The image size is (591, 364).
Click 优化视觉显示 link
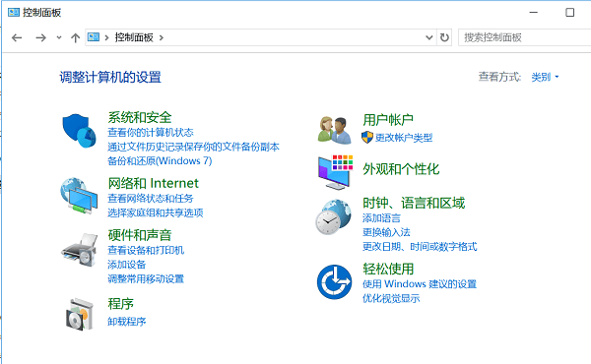point(391,298)
